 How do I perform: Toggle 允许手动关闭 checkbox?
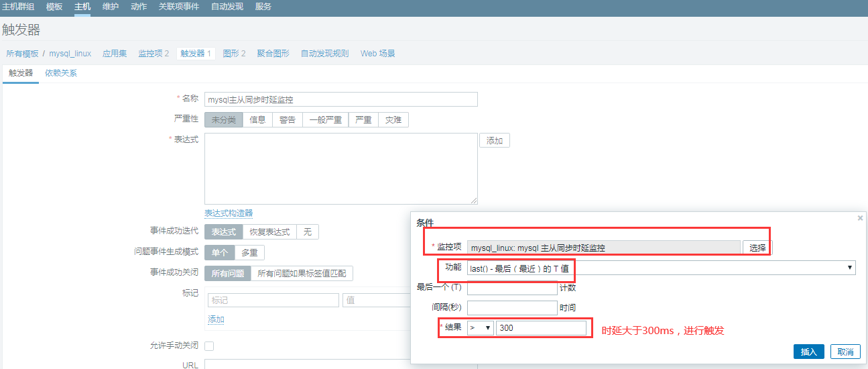[x=209, y=346]
